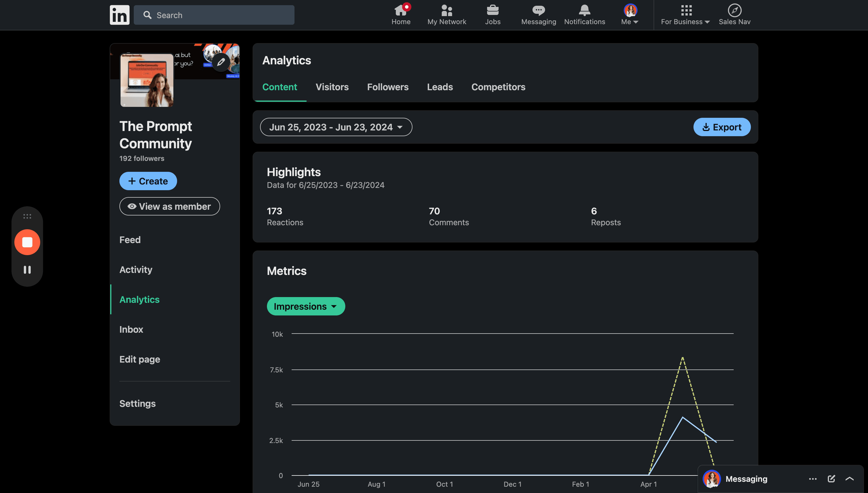The image size is (868, 493).
Task: Open Feed in the page sidebar
Action: [x=130, y=240]
